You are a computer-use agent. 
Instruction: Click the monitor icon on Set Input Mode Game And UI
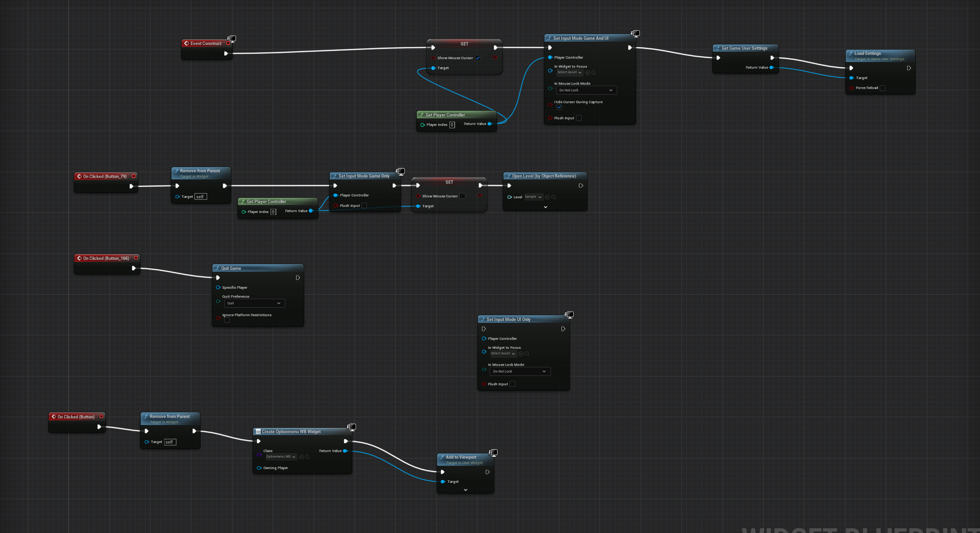point(636,34)
